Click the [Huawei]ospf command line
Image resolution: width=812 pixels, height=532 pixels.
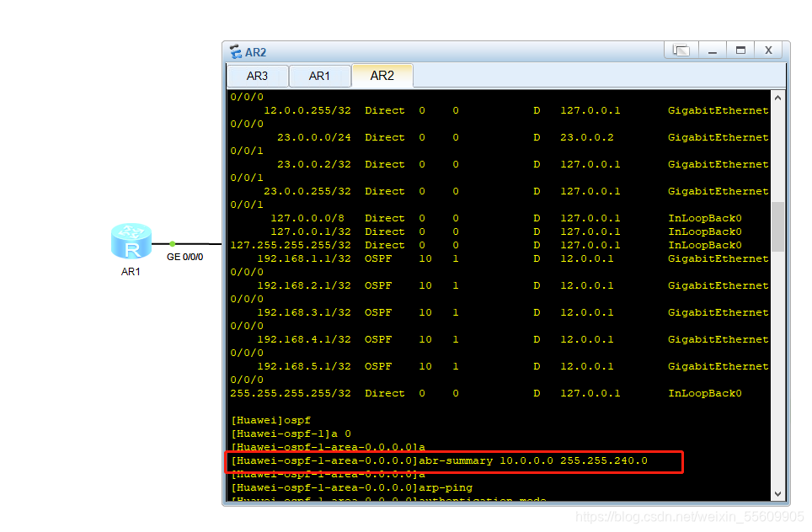point(271,420)
